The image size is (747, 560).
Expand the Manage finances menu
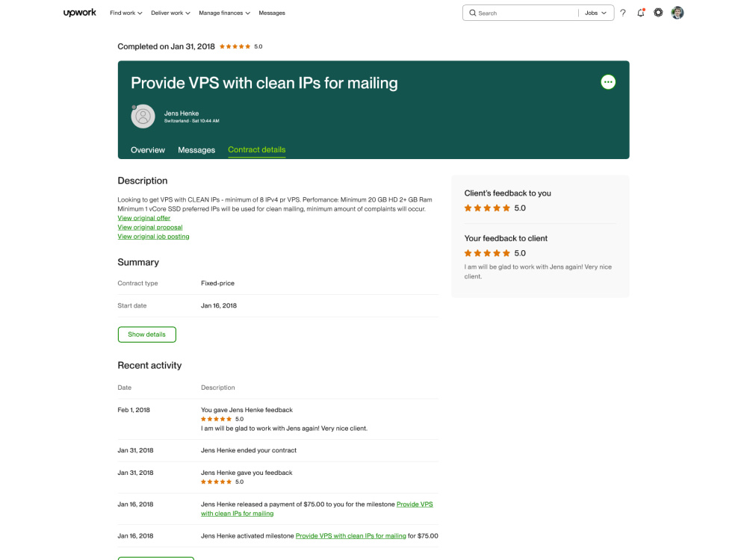(x=224, y=13)
